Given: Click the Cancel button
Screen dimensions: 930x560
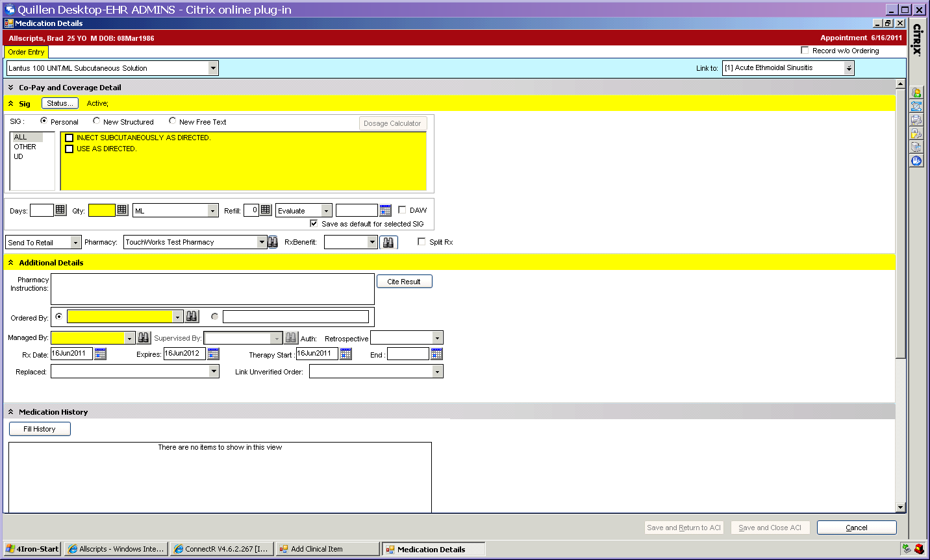Looking at the screenshot, I should (x=857, y=528).
